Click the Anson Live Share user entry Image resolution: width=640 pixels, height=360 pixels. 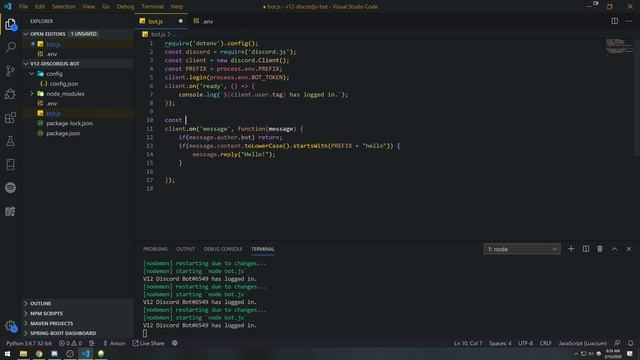114,343
